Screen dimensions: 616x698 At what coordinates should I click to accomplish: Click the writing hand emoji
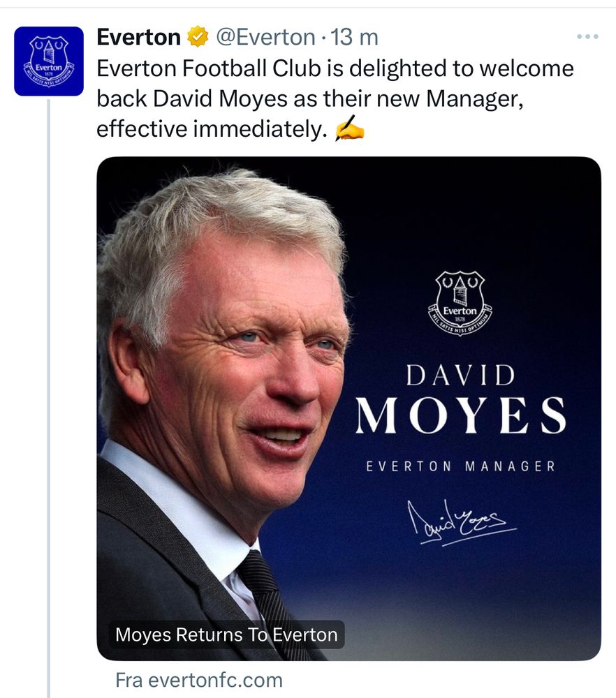pyautogui.click(x=349, y=129)
